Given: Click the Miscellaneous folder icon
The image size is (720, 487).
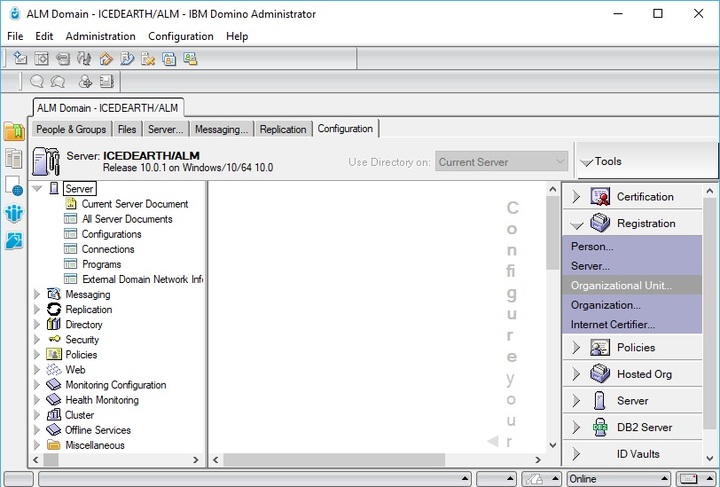Looking at the screenshot, I should (54, 445).
